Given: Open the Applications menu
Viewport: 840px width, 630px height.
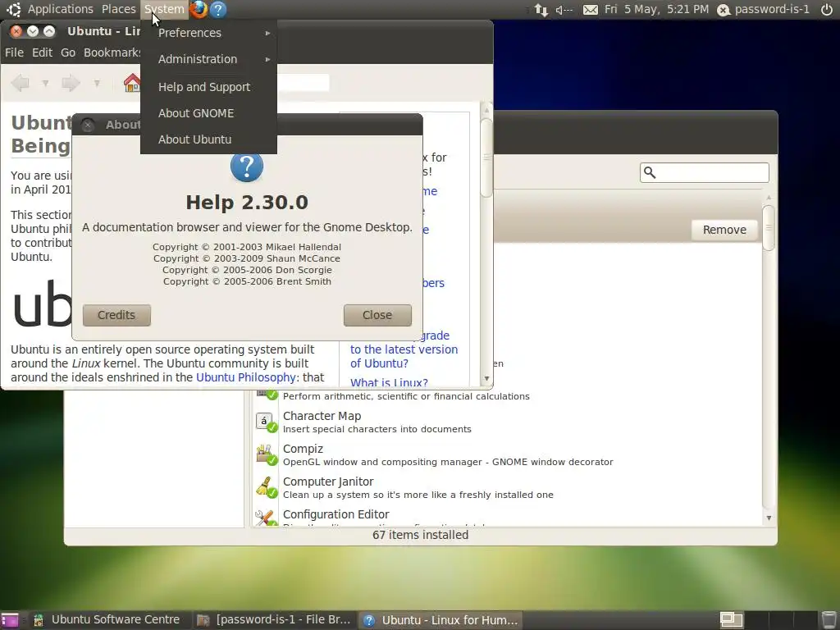Looking at the screenshot, I should click(x=60, y=9).
